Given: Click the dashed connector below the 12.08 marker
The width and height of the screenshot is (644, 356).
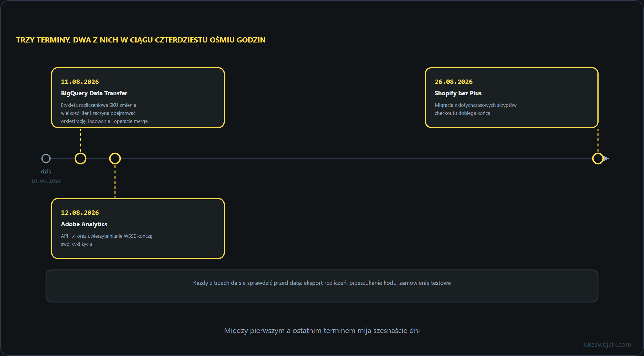Looking at the screenshot, I should tap(115, 181).
